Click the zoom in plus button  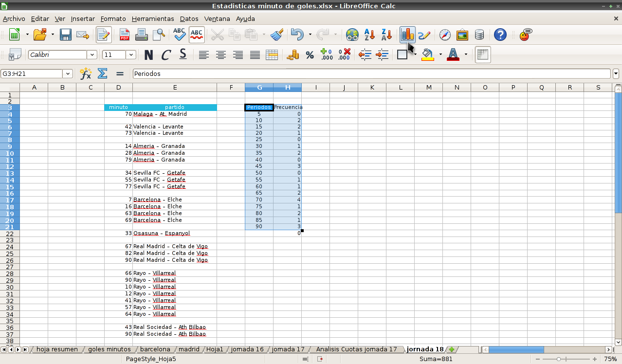594,359
